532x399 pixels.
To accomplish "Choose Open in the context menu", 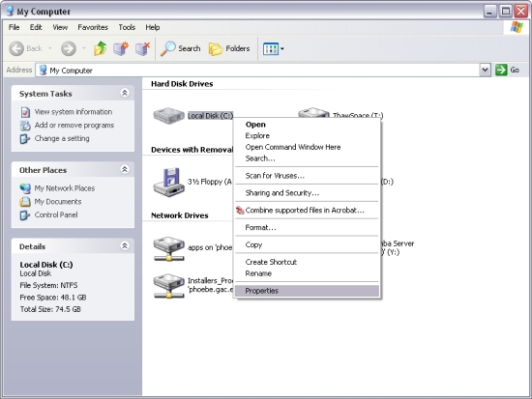I will [x=307, y=125].
